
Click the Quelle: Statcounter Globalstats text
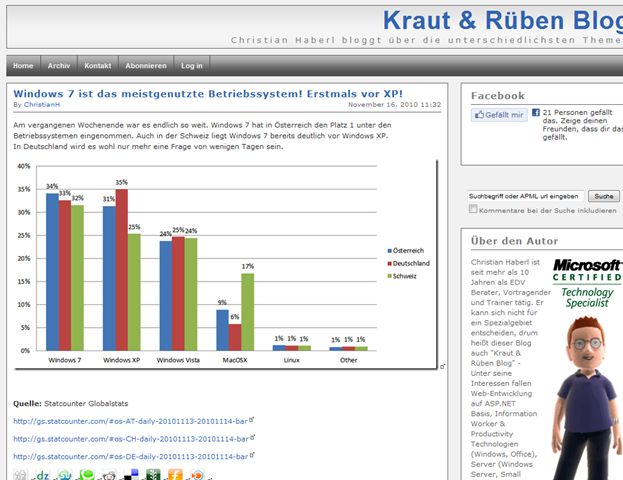[x=71, y=404]
